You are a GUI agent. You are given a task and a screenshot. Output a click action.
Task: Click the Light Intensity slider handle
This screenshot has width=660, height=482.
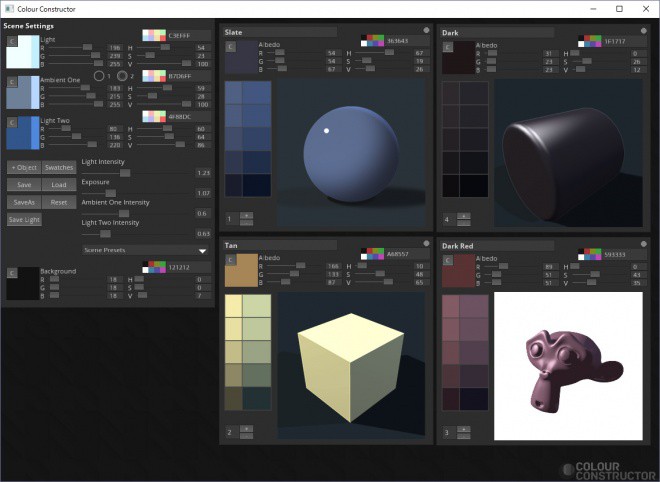(x=125, y=173)
